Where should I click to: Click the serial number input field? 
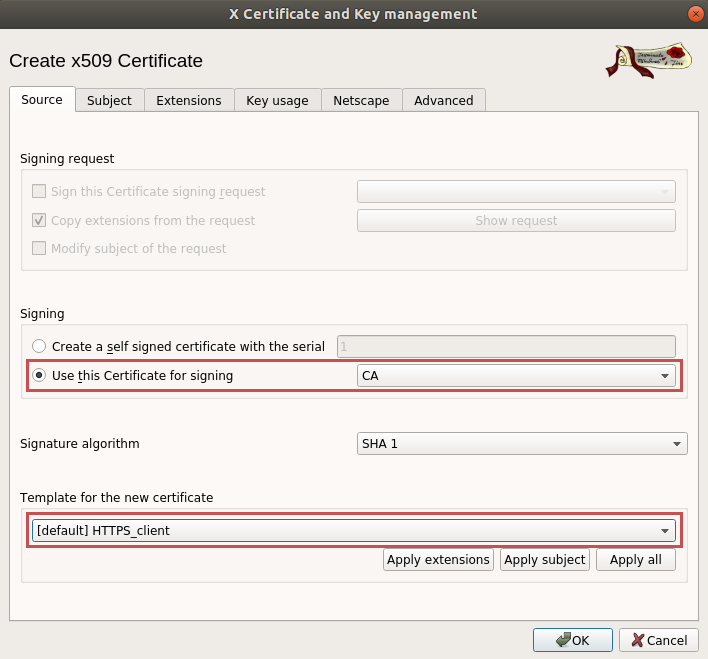(x=506, y=346)
